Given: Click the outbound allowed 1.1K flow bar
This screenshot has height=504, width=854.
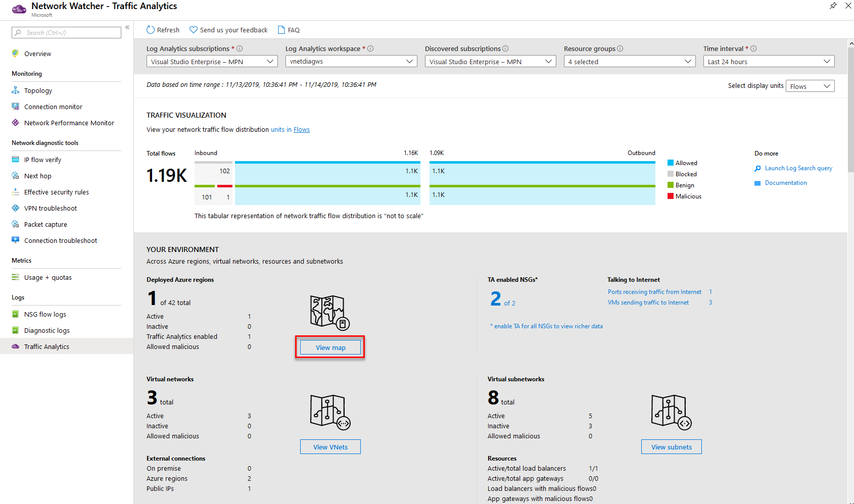Looking at the screenshot, I should point(542,173).
